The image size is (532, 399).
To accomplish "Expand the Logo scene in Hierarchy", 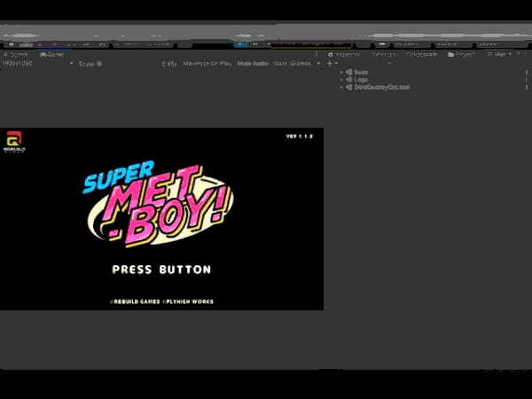I will (341, 80).
